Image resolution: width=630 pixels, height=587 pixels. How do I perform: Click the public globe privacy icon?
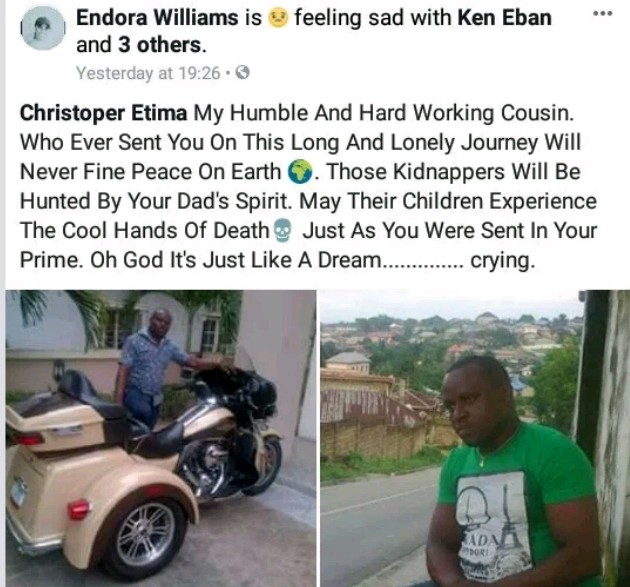pyautogui.click(x=242, y=73)
